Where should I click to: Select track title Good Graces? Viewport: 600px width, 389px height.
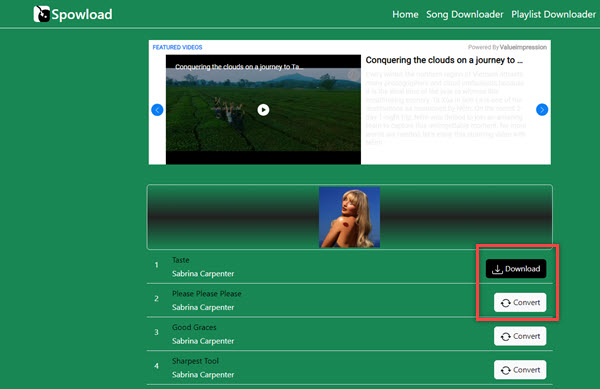click(194, 327)
